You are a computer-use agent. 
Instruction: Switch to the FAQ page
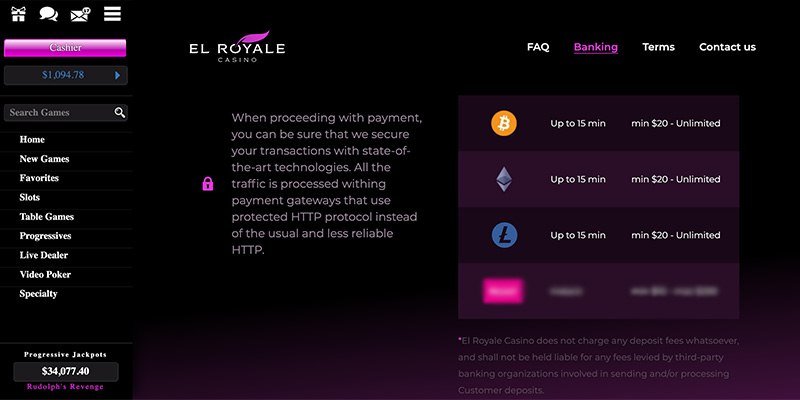tap(538, 47)
